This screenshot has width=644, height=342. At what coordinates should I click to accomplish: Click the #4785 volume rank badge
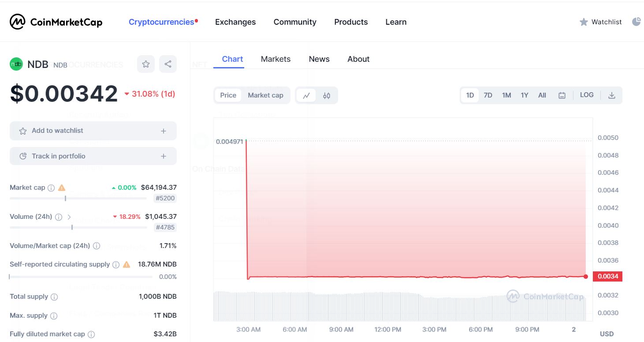[165, 228]
